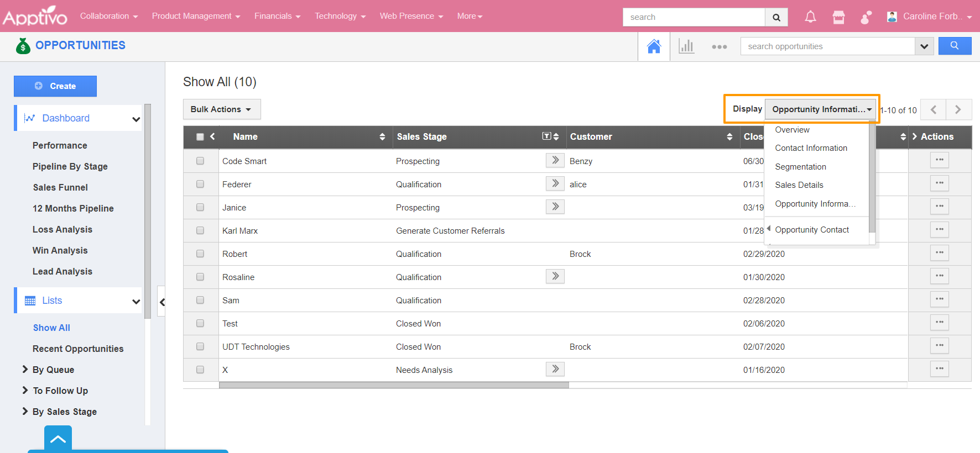Open the app store icon in header
This screenshot has height=453, width=980.
(x=838, y=17)
